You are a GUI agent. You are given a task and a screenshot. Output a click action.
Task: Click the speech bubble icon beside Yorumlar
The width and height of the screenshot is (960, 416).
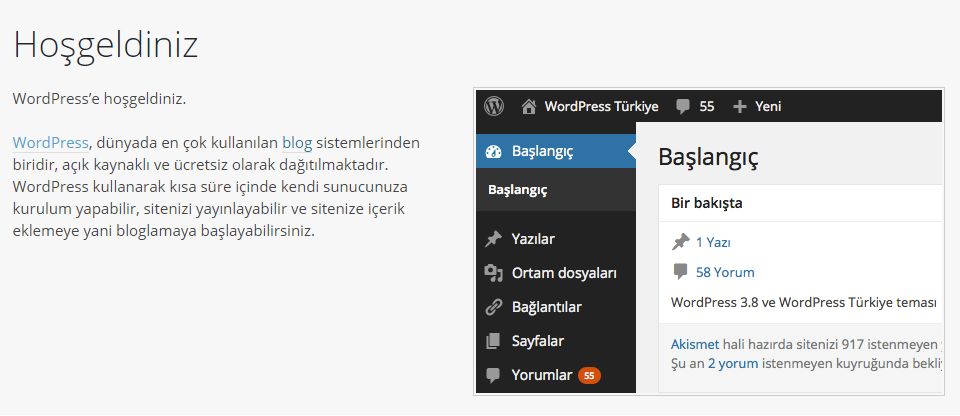click(493, 375)
